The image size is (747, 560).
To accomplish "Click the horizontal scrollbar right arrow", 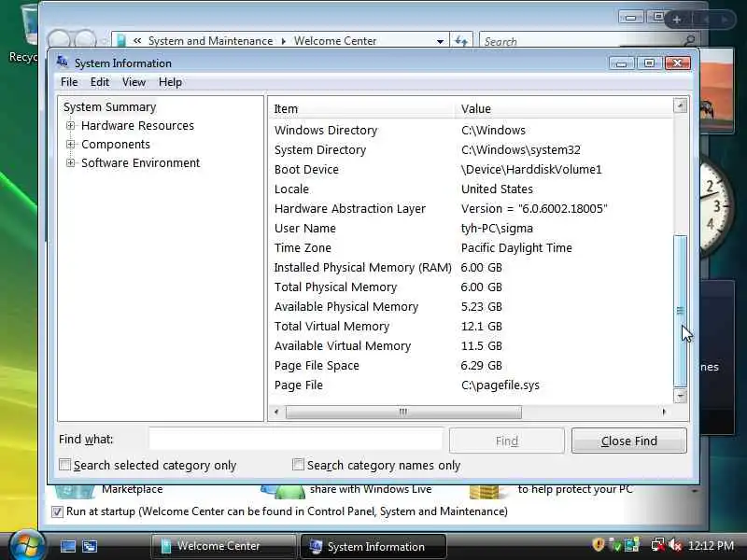I will (664, 412).
